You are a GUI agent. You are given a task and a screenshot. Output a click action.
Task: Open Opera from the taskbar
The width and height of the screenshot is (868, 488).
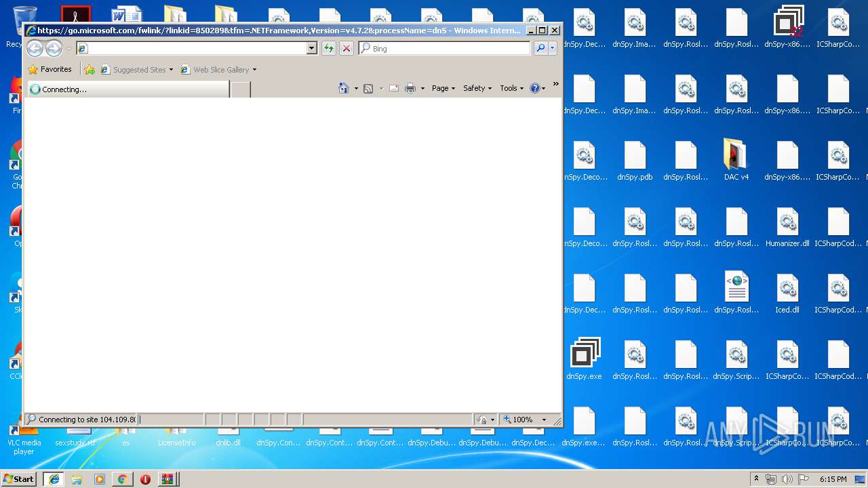point(145,479)
